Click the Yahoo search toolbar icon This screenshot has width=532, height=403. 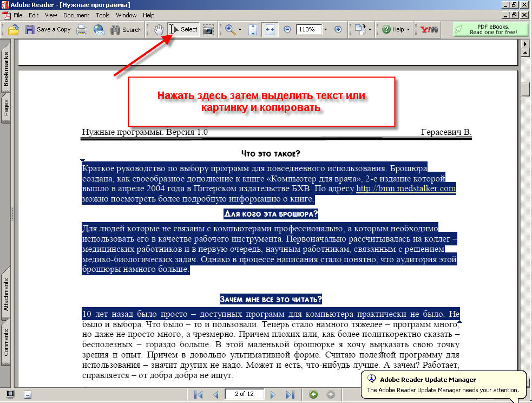(x=429, y=30)
